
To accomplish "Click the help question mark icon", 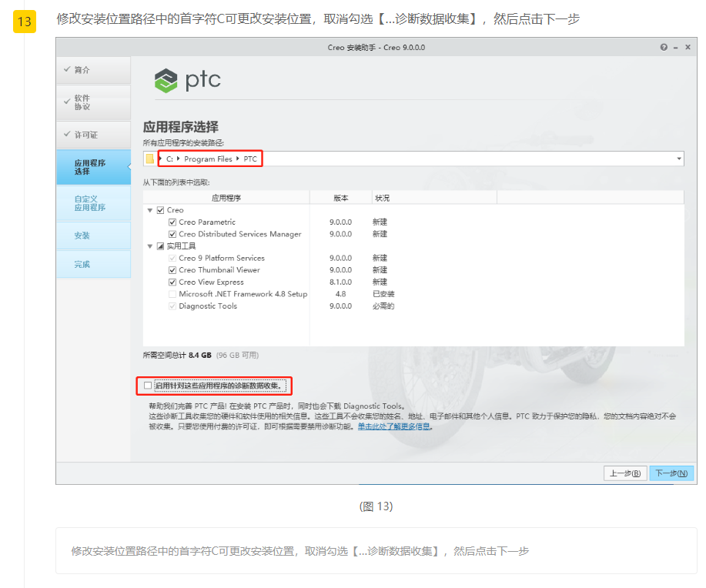I will (664, 47).
